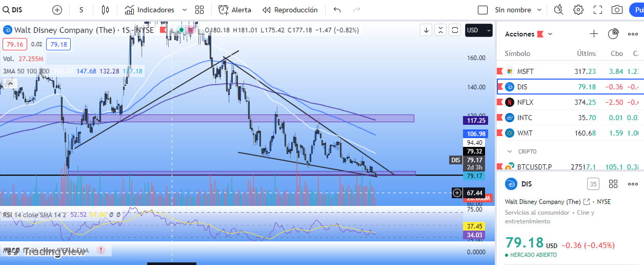This screenshot has width=644, height=265.
Task: Click the red flag beside MSFT
Action: [x=500, y=71]
